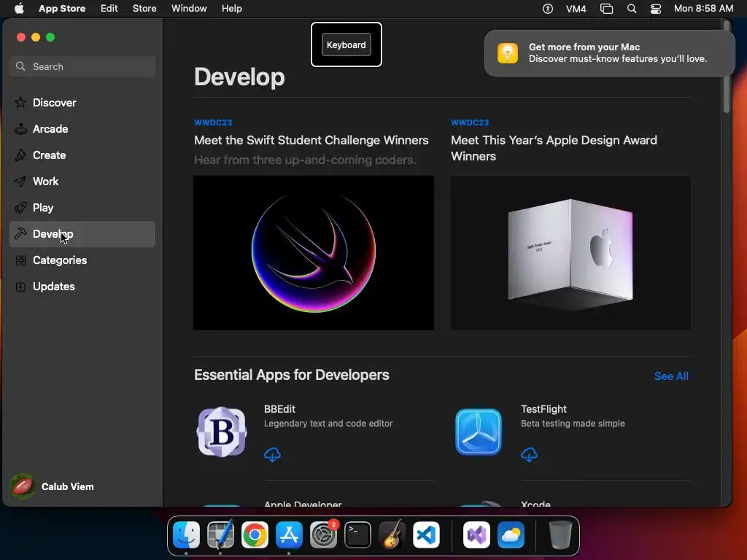Open the Arcade section in the sidebar

pos(82,129)
